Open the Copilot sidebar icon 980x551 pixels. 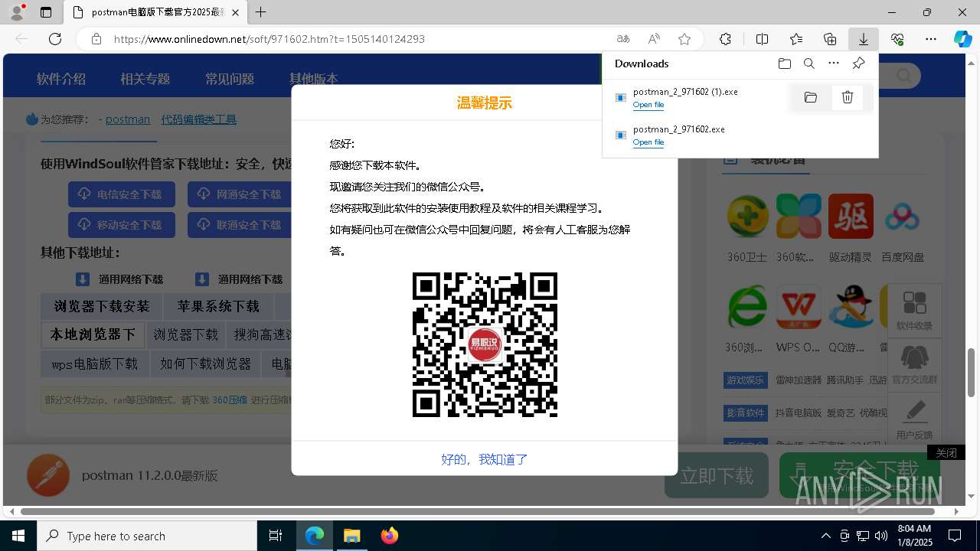[x=962, y=39]
